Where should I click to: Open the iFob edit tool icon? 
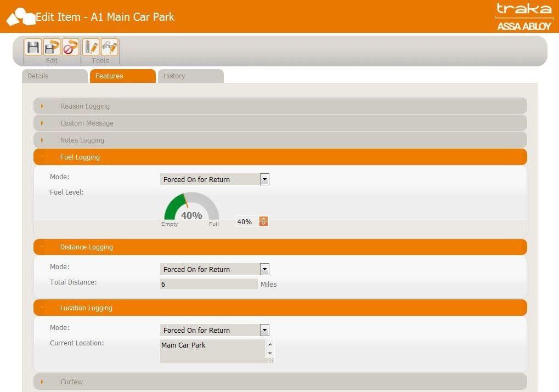(91, 47)
